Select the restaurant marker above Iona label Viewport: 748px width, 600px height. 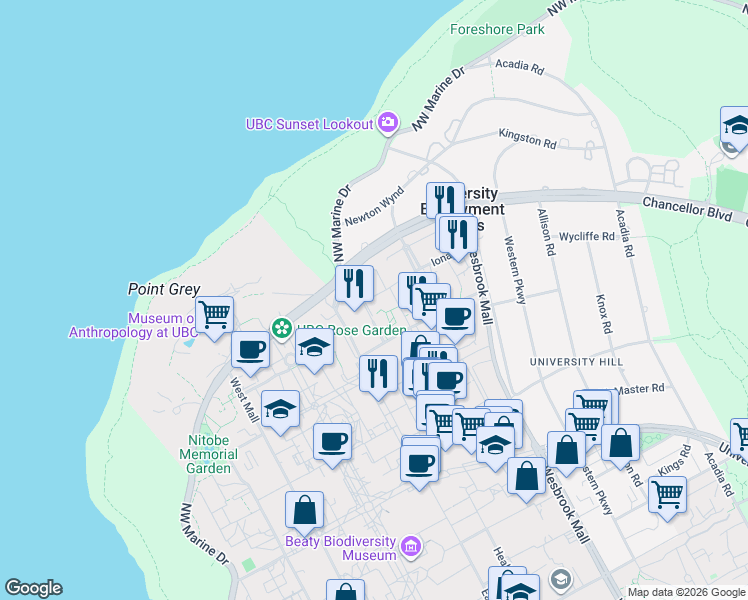tap(458, 237)
